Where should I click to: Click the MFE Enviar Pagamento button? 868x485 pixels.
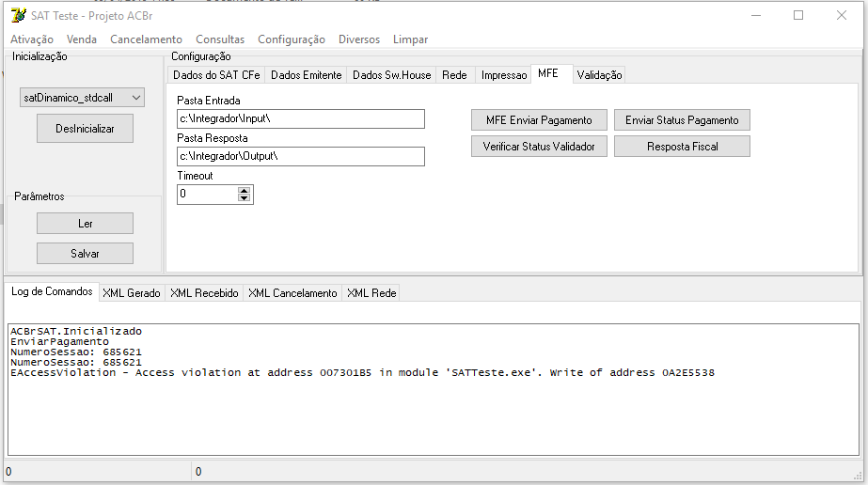pyautogui.click(x=539, y=120)
